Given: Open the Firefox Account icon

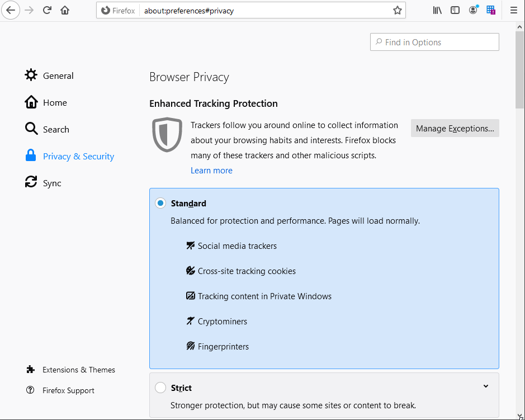Looking at the screenshot, I should point(473,10).
